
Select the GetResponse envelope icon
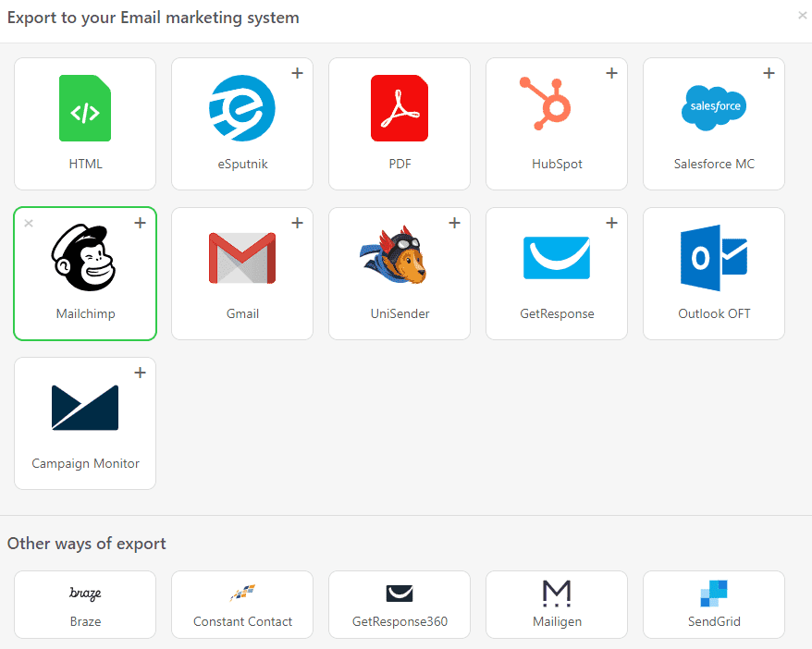[x=556, y=257]
